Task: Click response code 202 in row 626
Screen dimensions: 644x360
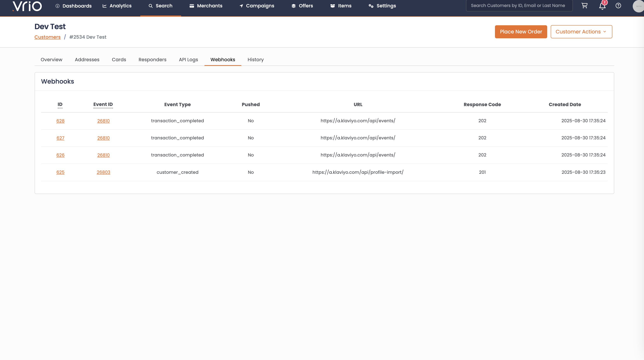Action: pos(482,155)
